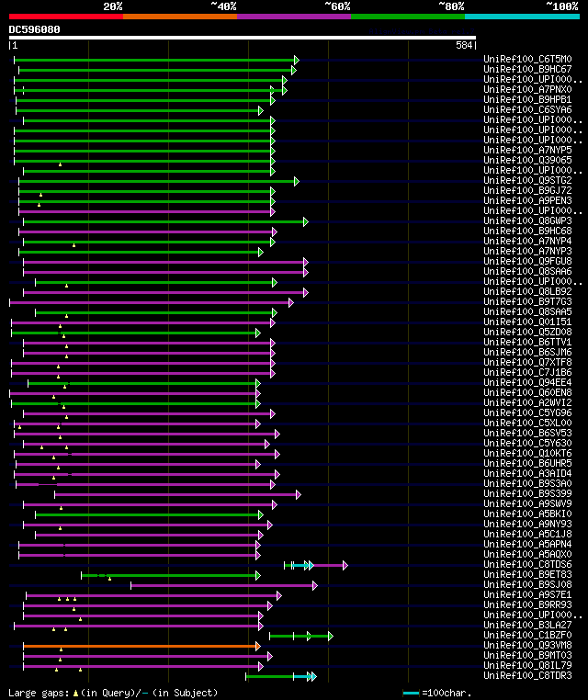Image resolution: width=588 pixels, height=700 pixels.
Task: Click the green ~80% identity color segment
Action: [x=408, y=17]
